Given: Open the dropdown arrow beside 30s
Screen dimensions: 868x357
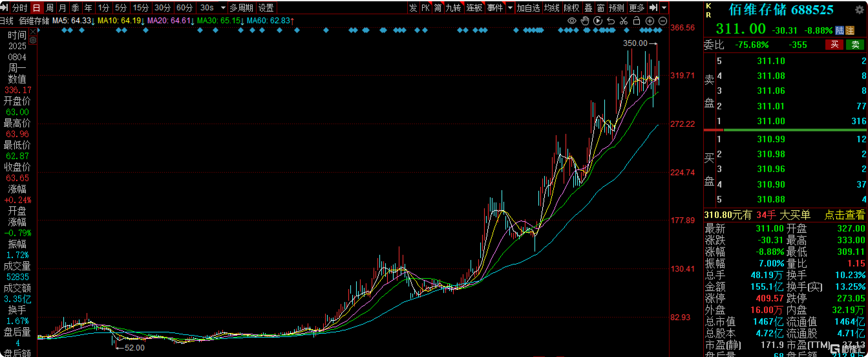Looking at the screenshot, I should (223, 7).
